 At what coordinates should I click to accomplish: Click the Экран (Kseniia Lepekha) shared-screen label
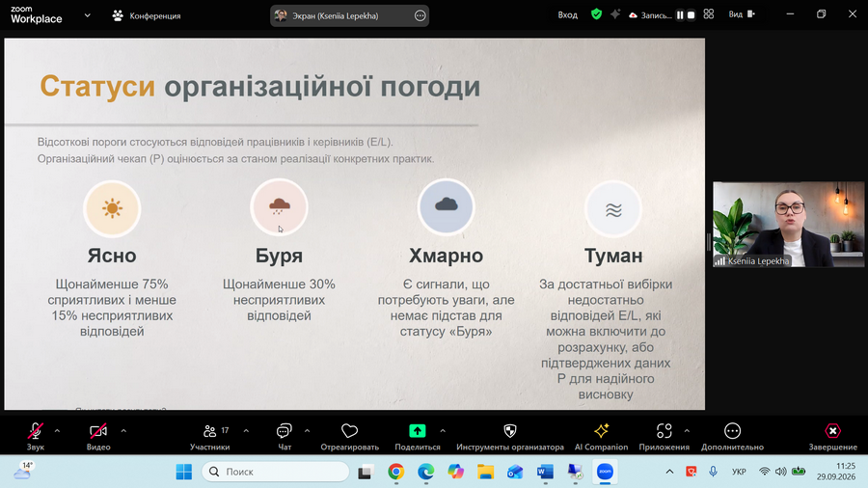click(x=336, y=15)
